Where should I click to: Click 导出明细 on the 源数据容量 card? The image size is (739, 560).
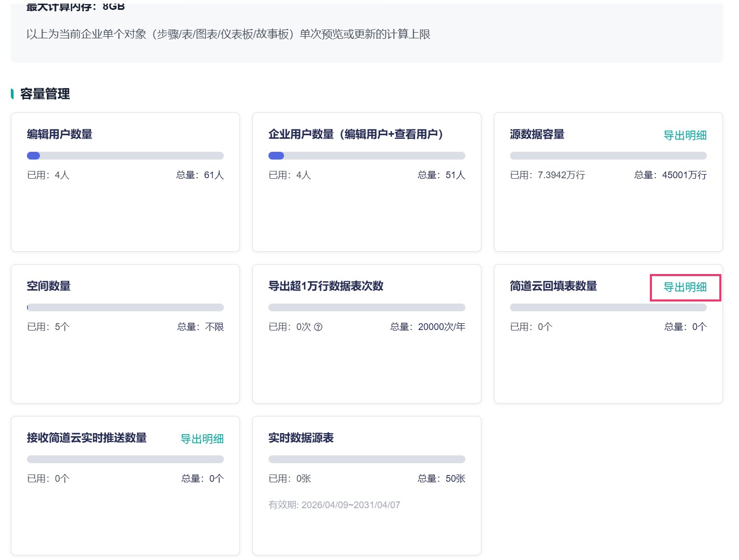coord(685,135)
